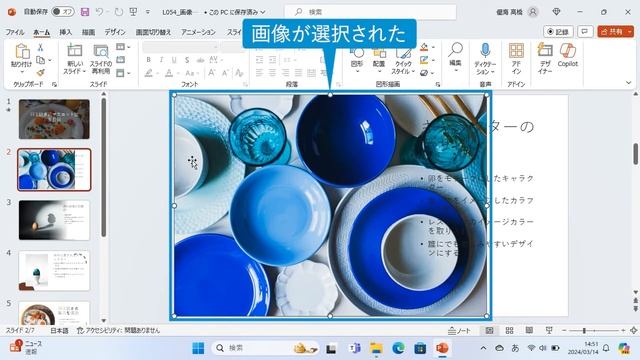Open the slide section dropdown
The width and height of the screenshot is (640, 360).
coord(123,73)
